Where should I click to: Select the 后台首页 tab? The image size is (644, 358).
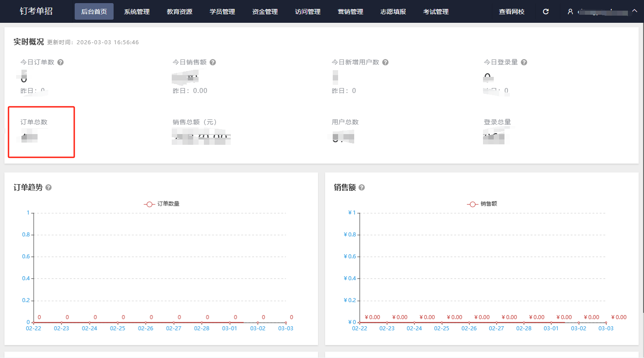[x=94, y=12]
